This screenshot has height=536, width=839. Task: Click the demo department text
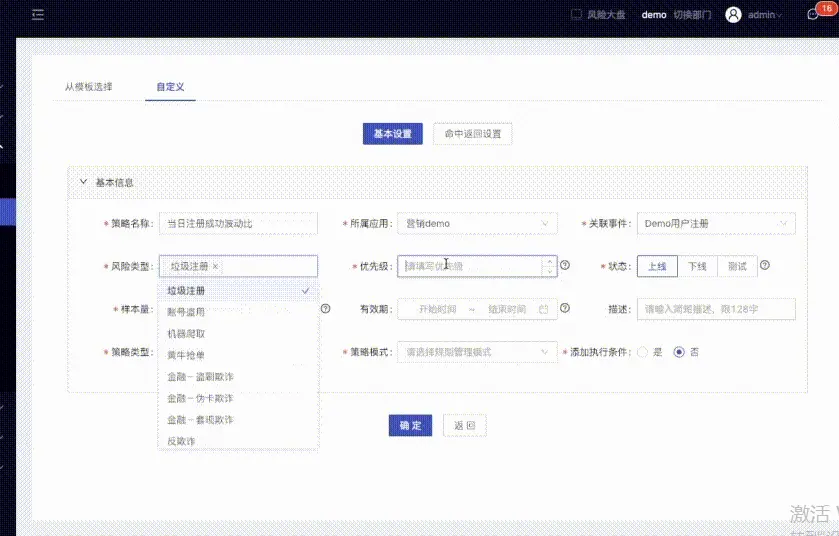654,15
